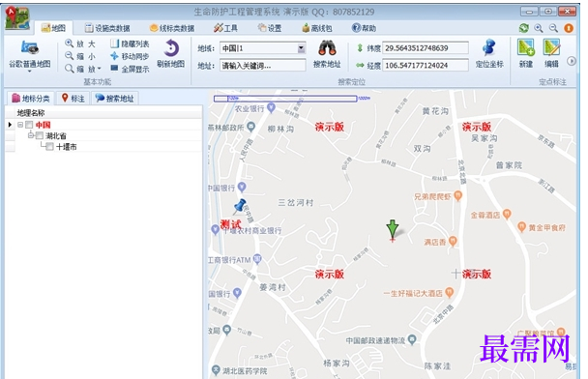Select the 搜索地址 panel tab
This screenshot has width=588, height=379.
tap(115, 99)
